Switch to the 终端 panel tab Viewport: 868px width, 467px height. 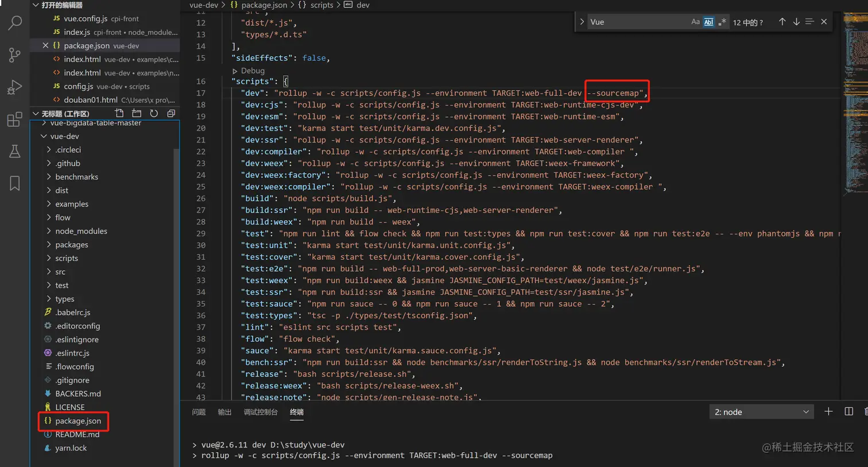(297, 412)
